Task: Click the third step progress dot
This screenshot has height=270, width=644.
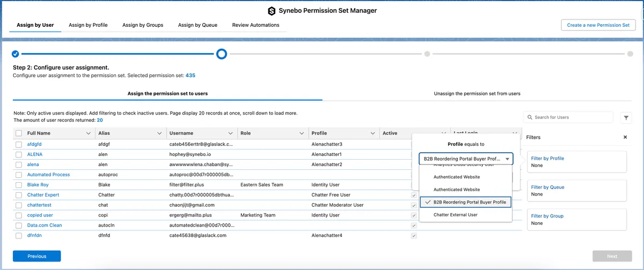Action: (x=427, y=54)
